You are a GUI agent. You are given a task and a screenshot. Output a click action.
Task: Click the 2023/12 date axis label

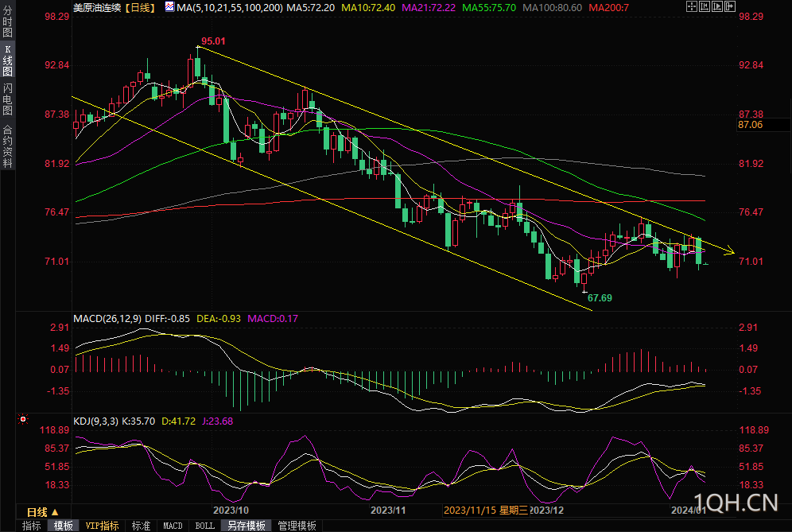546,511
